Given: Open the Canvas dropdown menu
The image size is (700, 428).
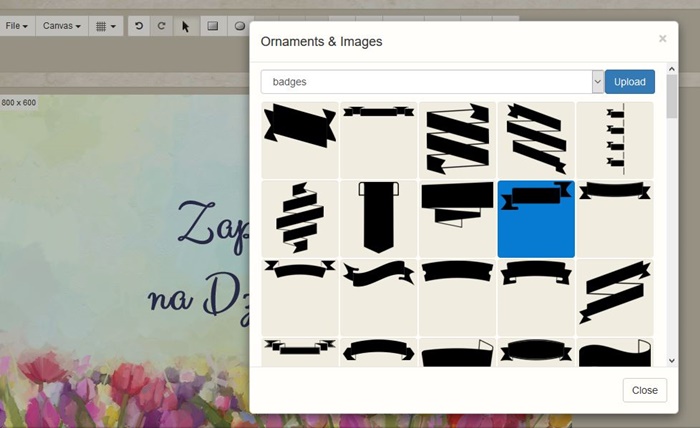Looking at the screenshot, I should (x=62, y=26).
